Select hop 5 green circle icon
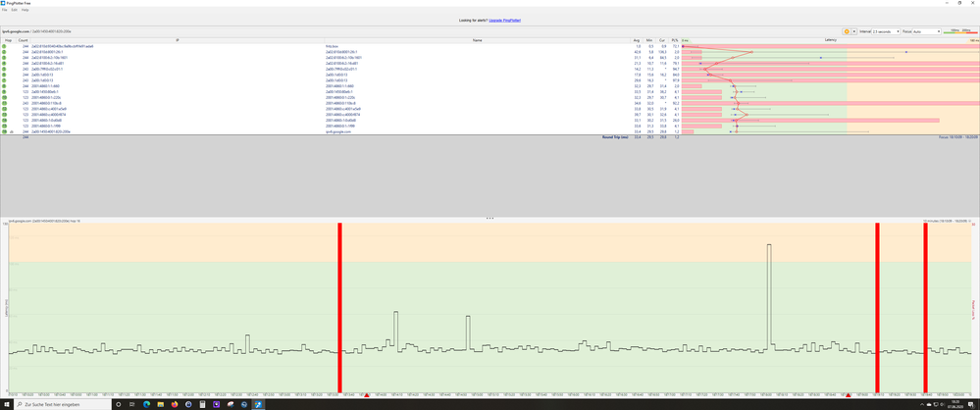 pyautogui.click(x=4, y=69)
